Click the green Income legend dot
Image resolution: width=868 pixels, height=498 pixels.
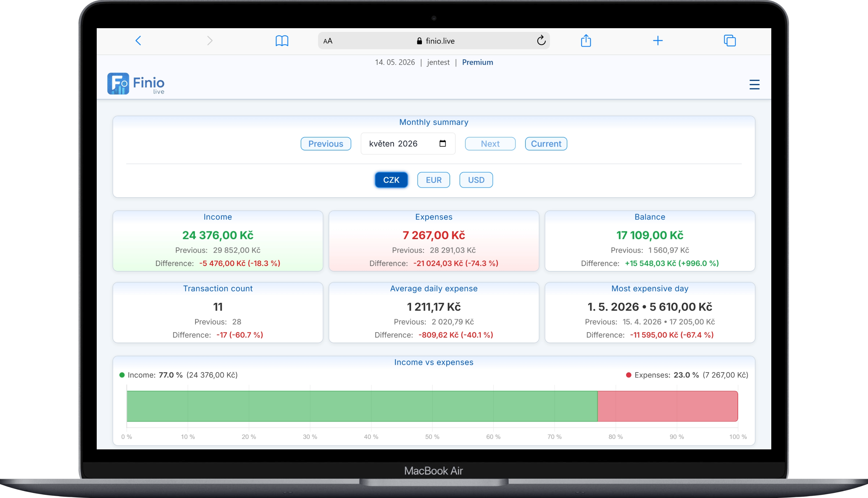(x=122, y=375)
